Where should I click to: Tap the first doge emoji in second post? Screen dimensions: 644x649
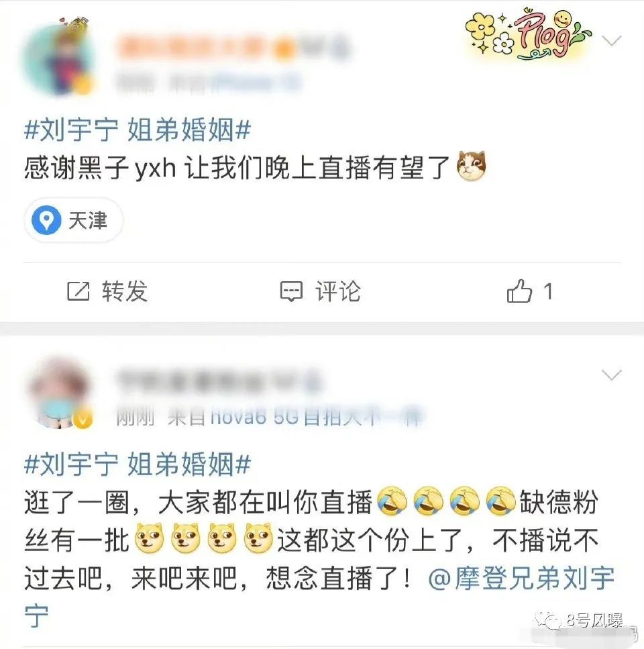pyautogui.click(x=150, y=538)
